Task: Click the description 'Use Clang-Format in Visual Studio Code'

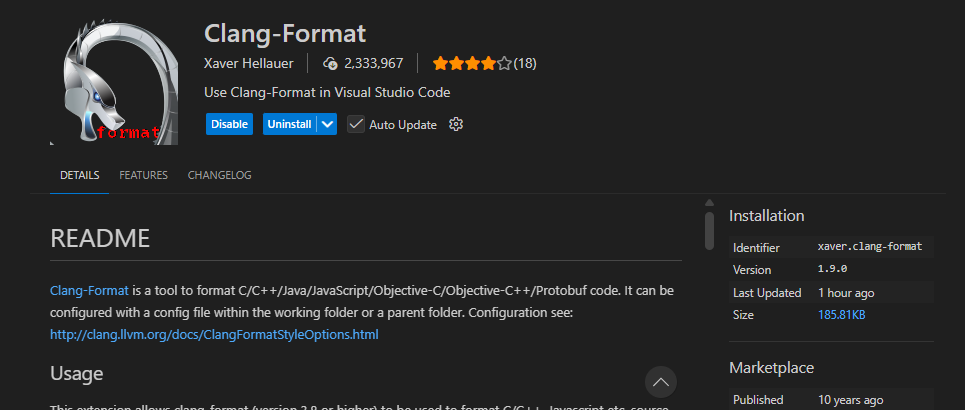Action: [327, 92]
